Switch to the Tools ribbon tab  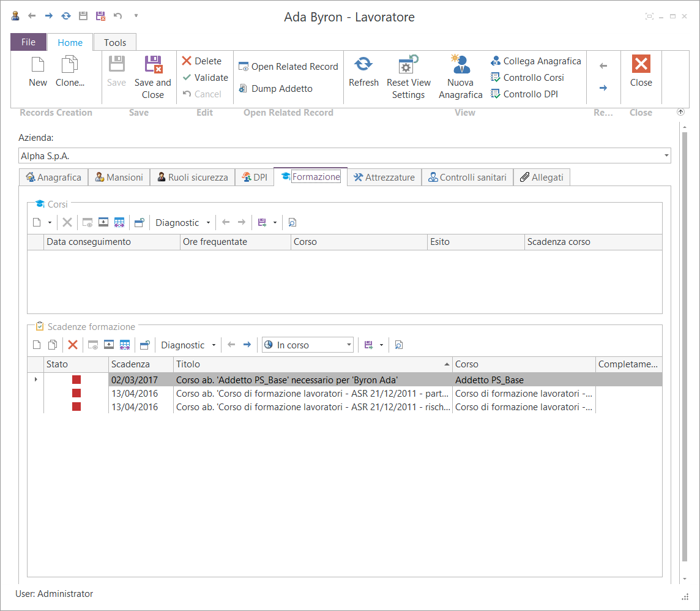pos(115,42)
